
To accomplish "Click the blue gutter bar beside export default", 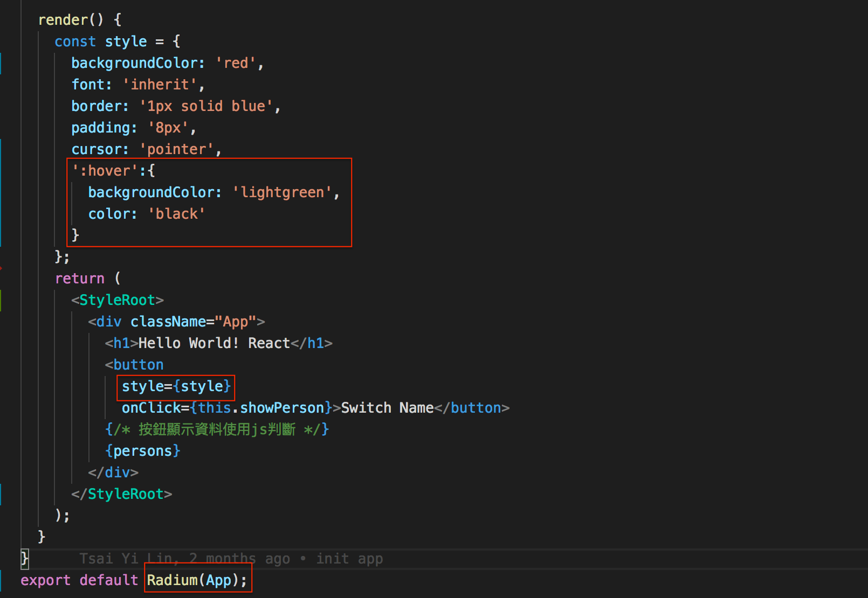I will pos(2,580).
